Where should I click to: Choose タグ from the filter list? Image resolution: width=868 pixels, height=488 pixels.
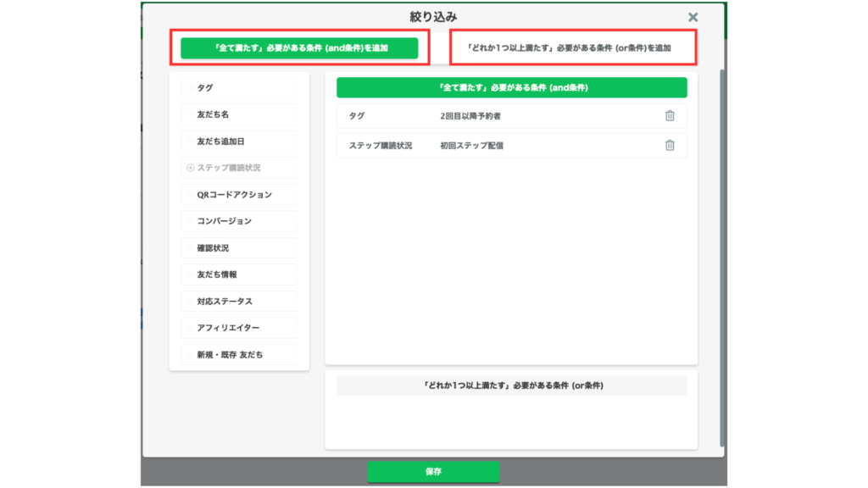pyautogui.click(x=239, y=88)
